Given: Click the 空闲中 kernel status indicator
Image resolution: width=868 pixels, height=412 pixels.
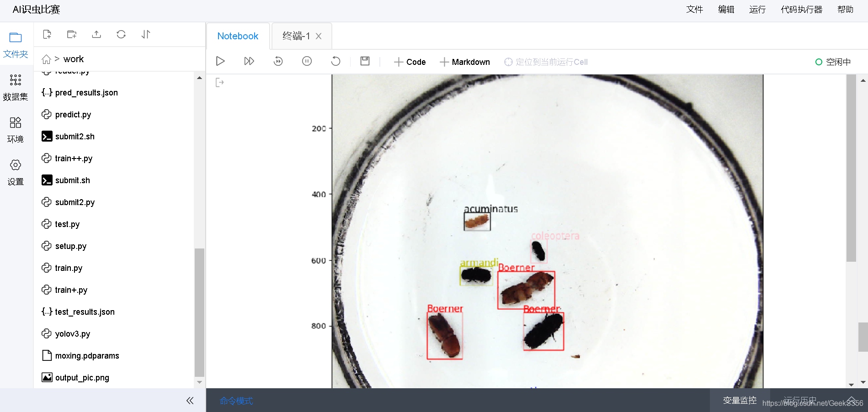Looking at the screenshot, I should [833, 62].
